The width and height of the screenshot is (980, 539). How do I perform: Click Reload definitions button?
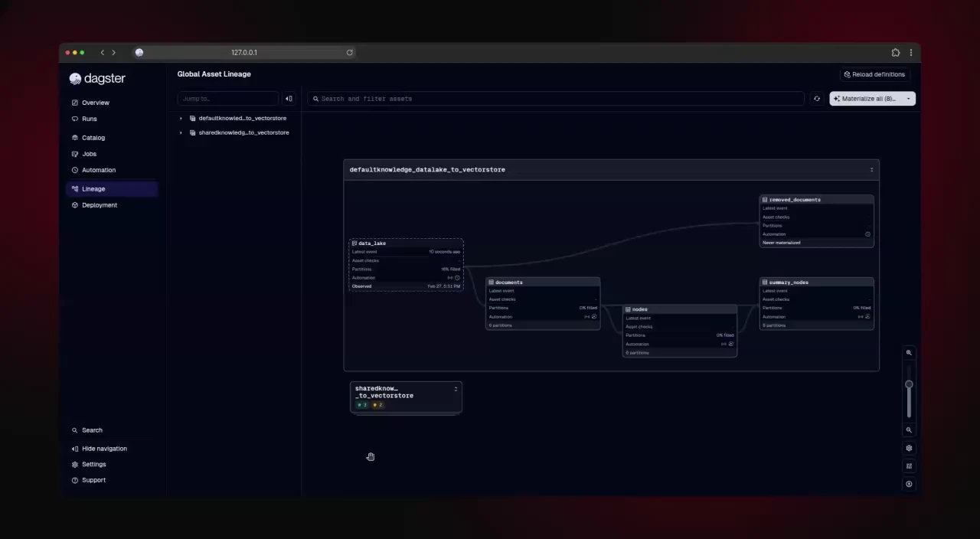coord(874,74)
